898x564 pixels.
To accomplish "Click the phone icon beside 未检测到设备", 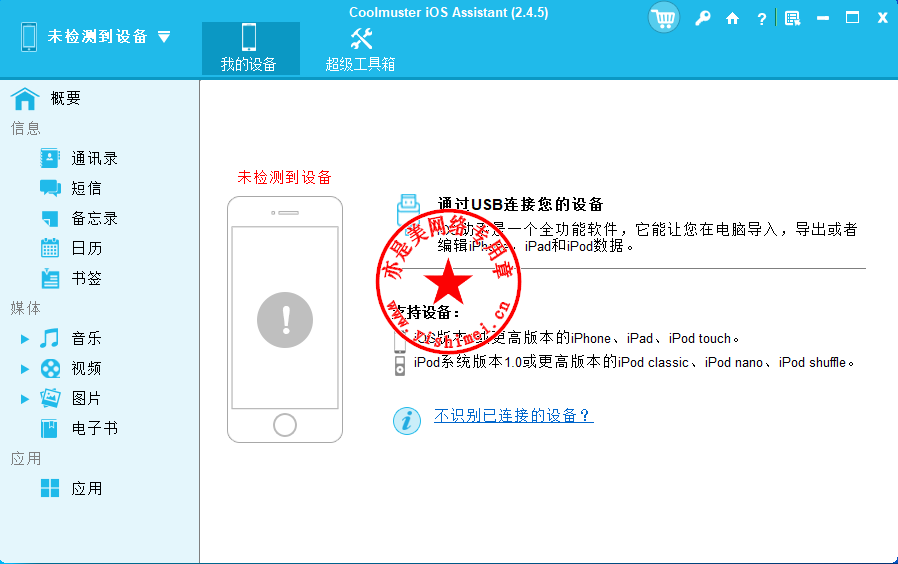I will pyautogui.click(x=29, y=37).
